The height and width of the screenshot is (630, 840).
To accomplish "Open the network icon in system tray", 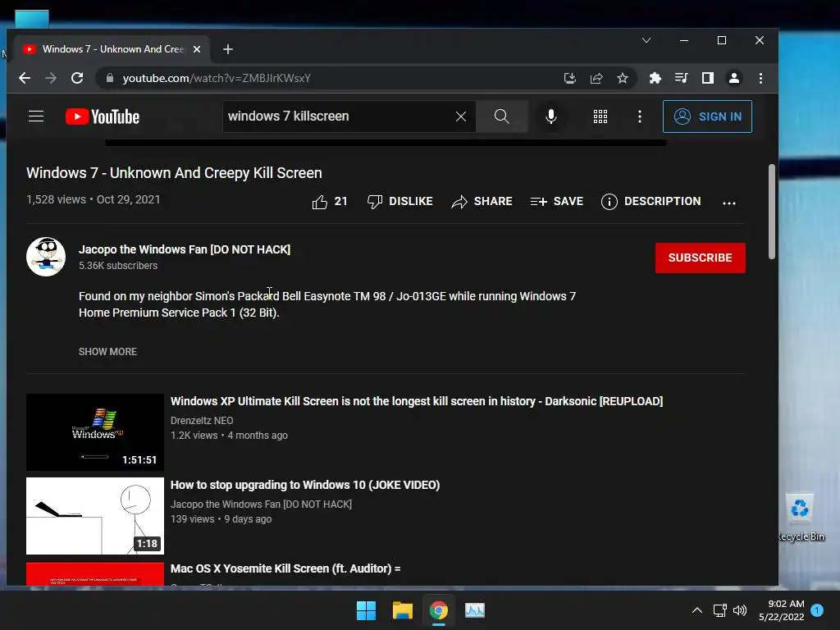I will (x=720, y=610).
